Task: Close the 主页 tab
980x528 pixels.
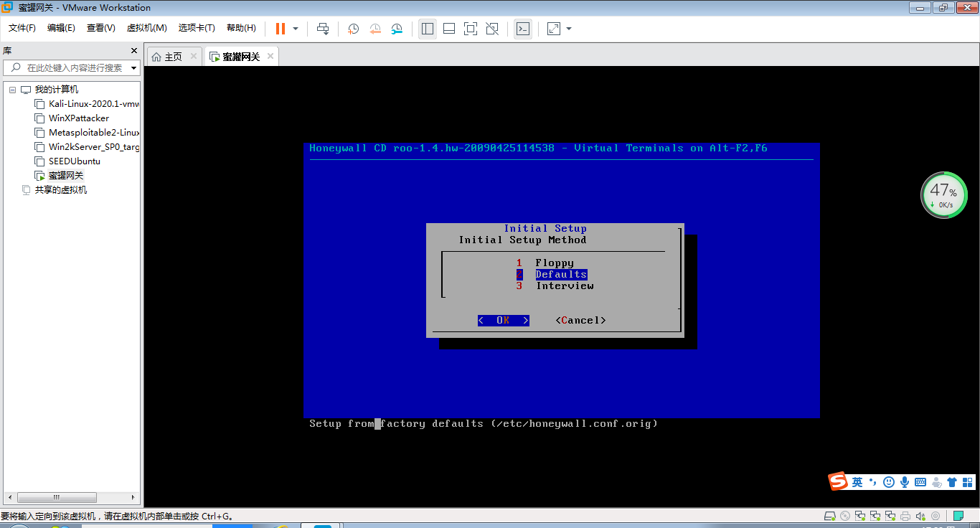Action: point(194,56)
